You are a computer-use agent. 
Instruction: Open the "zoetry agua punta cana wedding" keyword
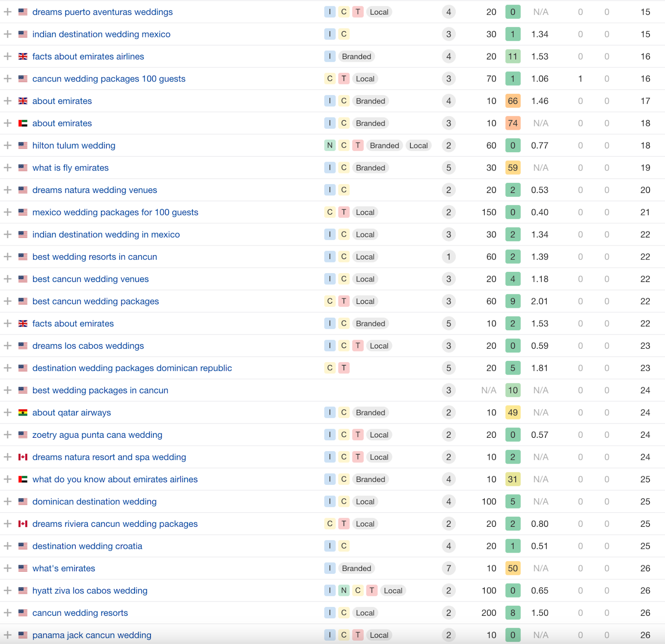(97, 434)
